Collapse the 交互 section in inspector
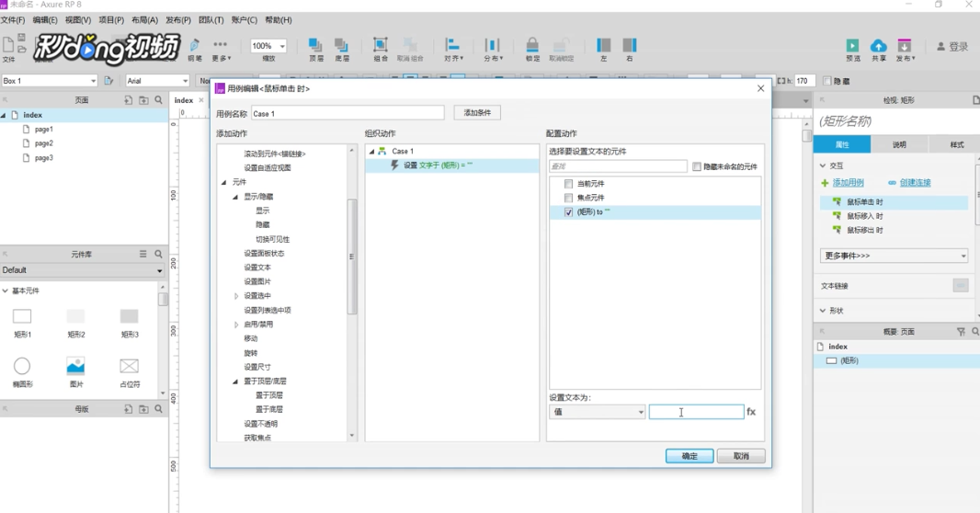 [x=823, y=165]
